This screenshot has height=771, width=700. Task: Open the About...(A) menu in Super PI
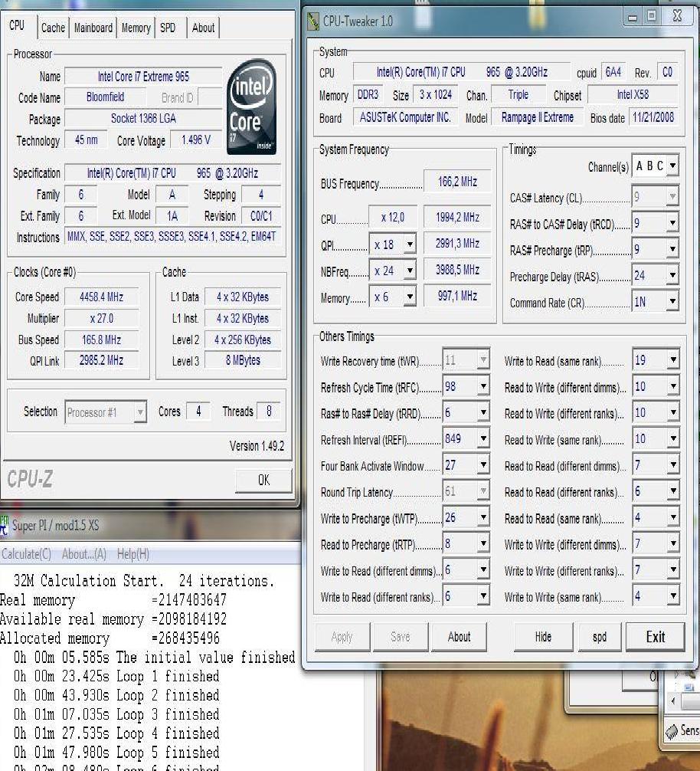84,555
